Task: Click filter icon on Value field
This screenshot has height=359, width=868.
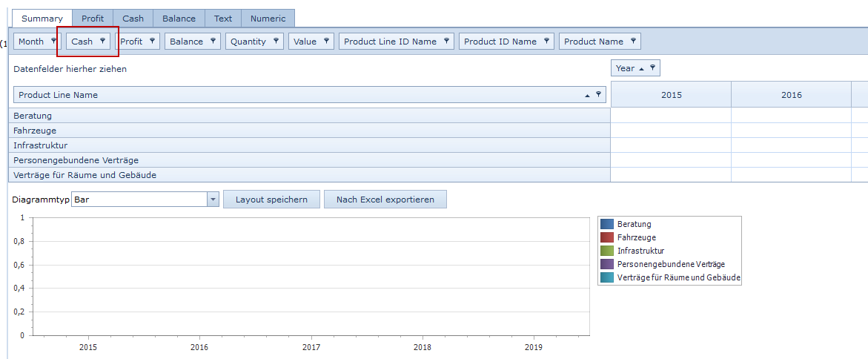Action: (x=326, y=41)
